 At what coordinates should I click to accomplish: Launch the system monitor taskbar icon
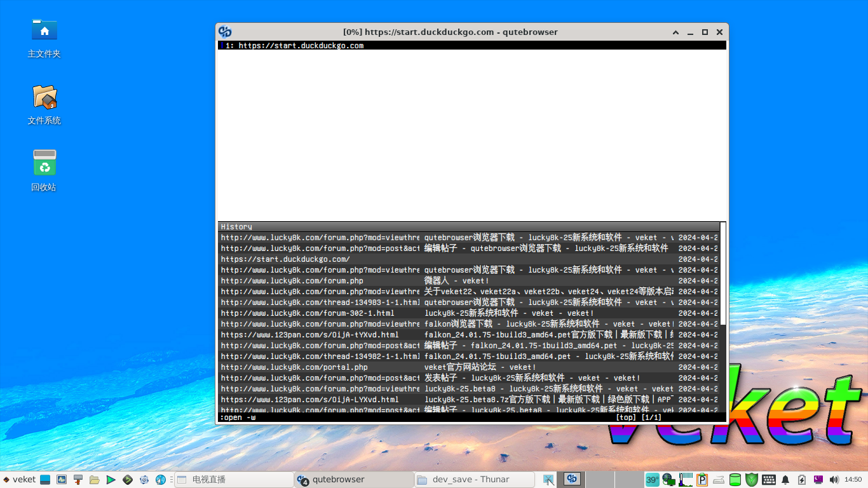62,480
